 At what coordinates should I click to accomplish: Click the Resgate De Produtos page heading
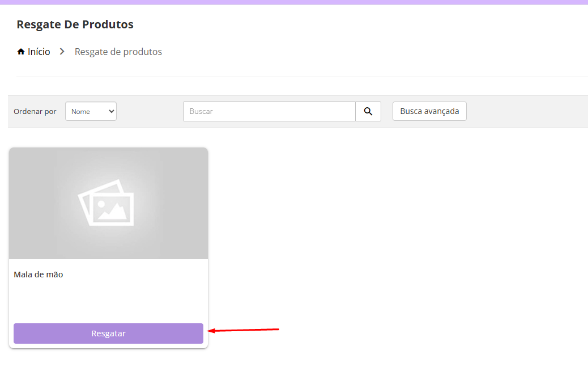coord(75,24)
